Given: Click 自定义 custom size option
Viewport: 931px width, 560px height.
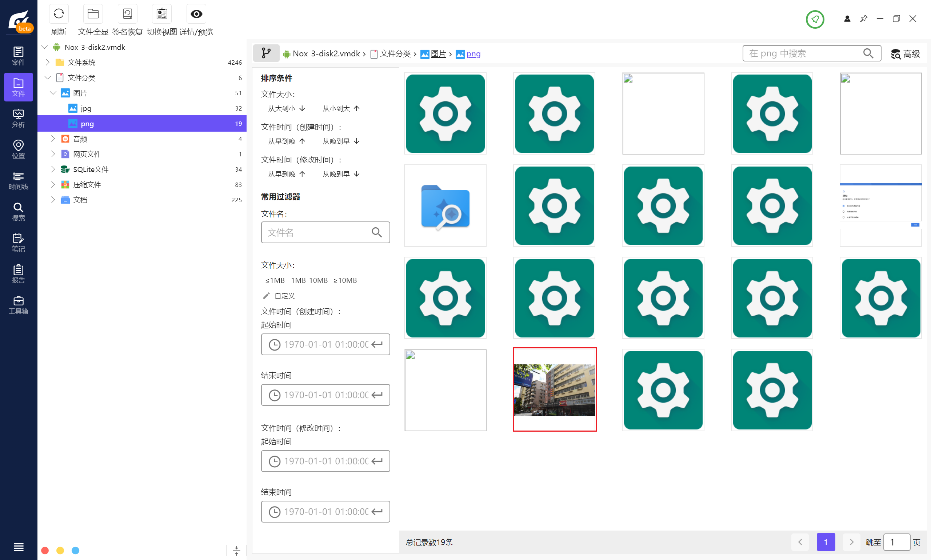Looking at the screenshot, I should [x=279, y=296].
